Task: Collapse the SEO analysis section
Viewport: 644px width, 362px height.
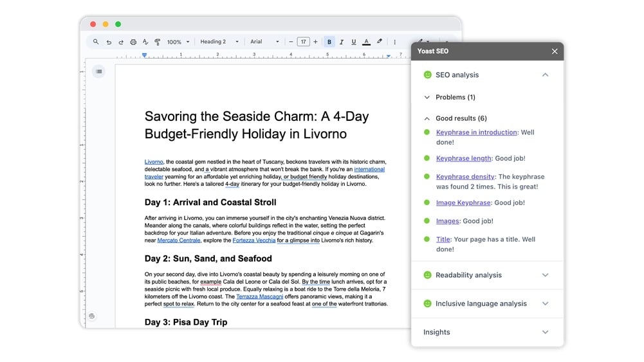Action: [545, 75]
